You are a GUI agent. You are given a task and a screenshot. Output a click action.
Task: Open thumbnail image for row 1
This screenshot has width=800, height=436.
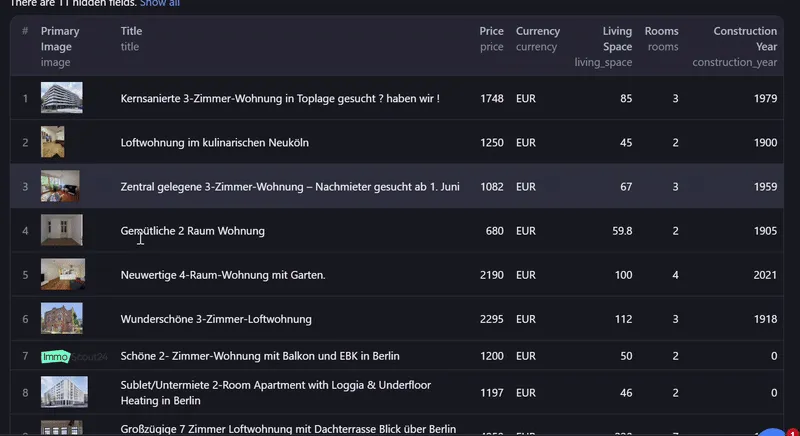tap(62, 97)
